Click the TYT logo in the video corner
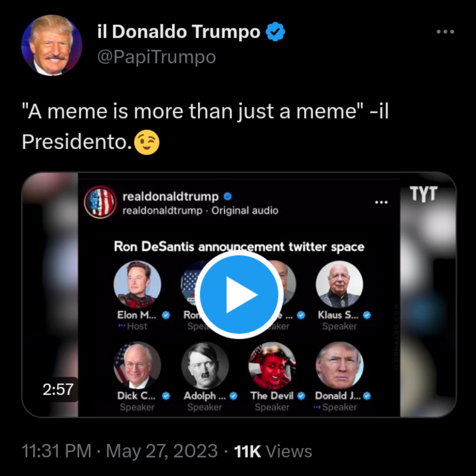The width and height of the screenshot is (476, 476). pyautogui.click(x=423, y=194)
